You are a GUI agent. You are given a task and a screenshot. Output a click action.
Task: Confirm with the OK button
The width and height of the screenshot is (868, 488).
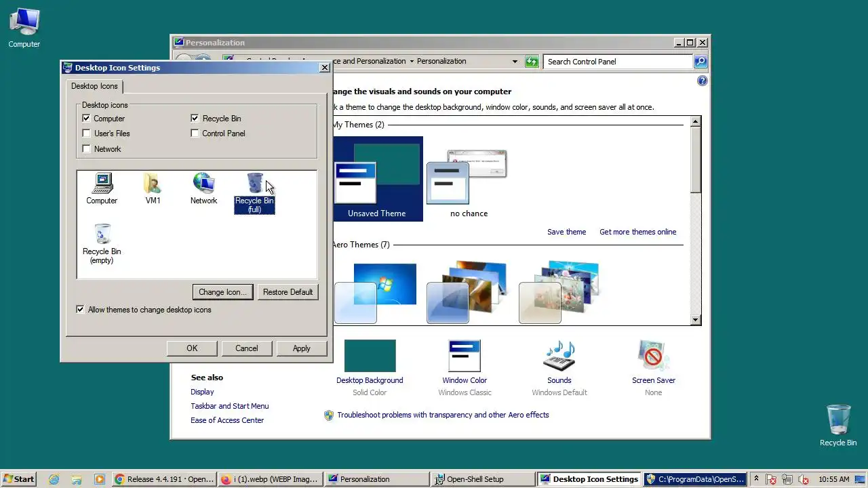point(192,348)
